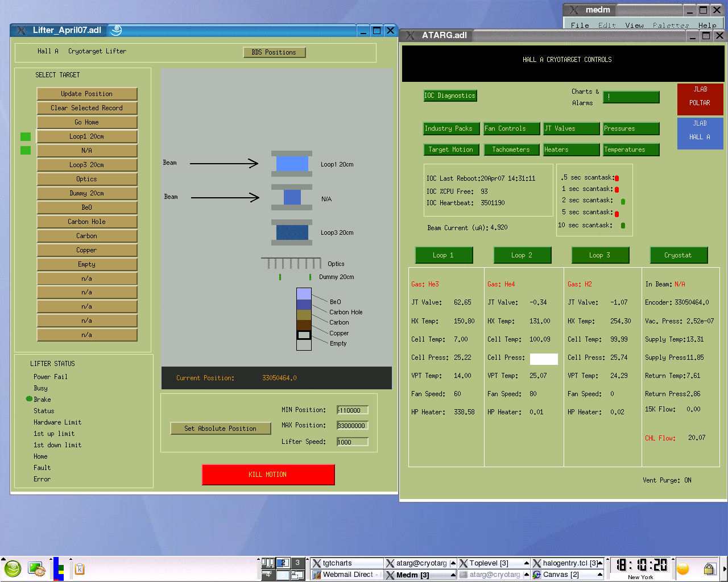
Task: Open IOC Diagnostics in ATARG window
Action: coord(450,95)
